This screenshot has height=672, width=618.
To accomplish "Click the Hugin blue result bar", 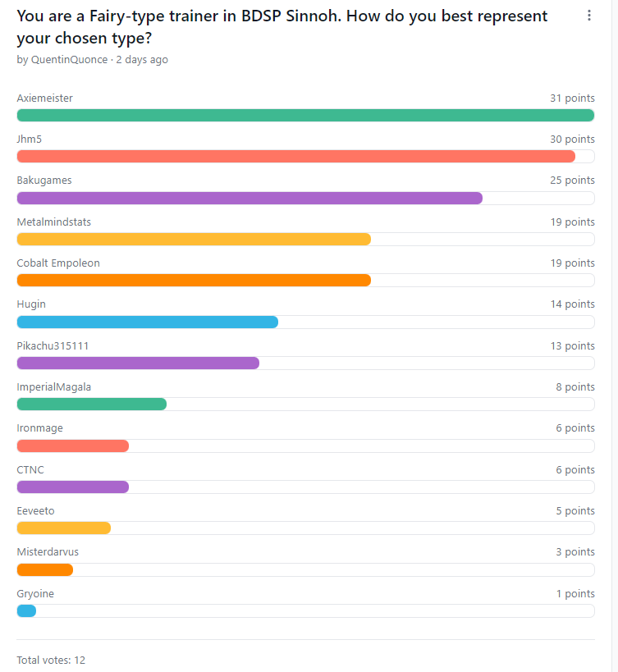I will (148, 322).
